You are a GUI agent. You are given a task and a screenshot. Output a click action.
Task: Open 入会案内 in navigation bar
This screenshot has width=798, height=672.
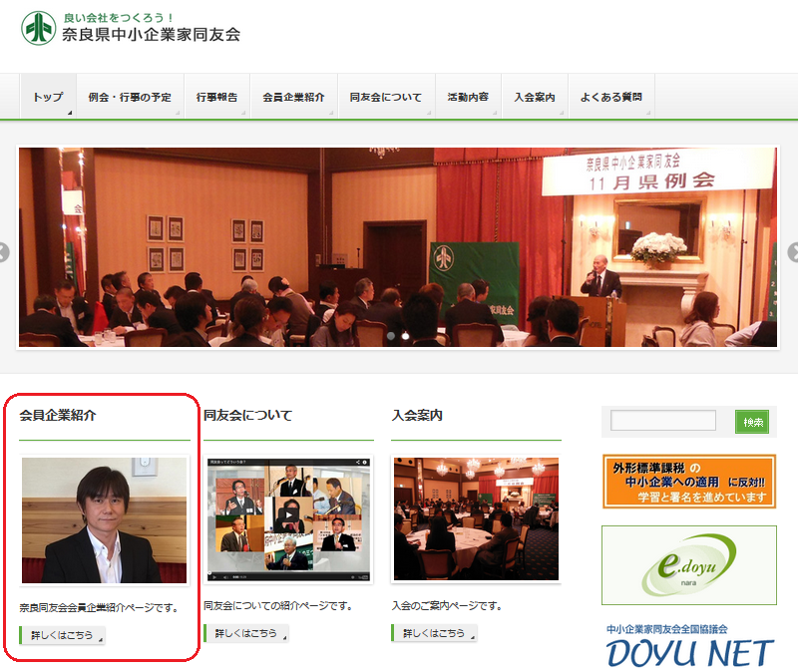[x=535, y=97]
